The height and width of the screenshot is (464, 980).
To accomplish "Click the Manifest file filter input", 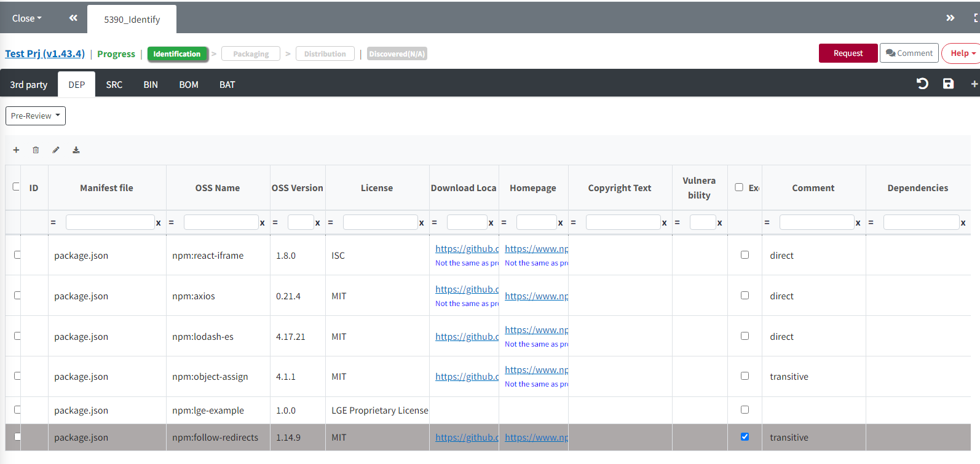I will 110,222.
